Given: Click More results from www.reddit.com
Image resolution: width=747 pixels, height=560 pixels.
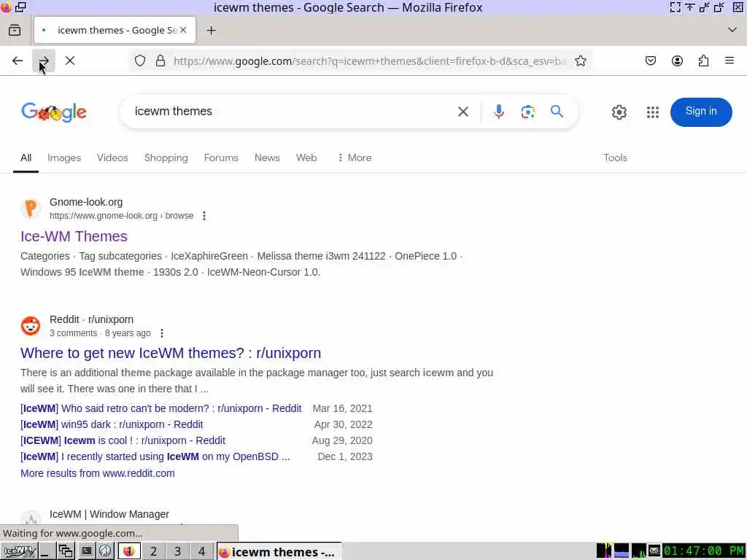Looking at the screenshot, I should [98, 473].
